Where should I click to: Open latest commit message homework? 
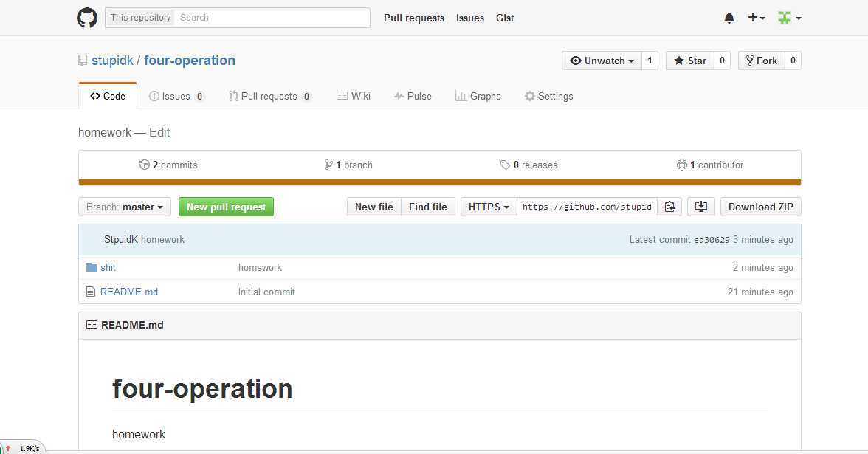(x=162, y=240)
